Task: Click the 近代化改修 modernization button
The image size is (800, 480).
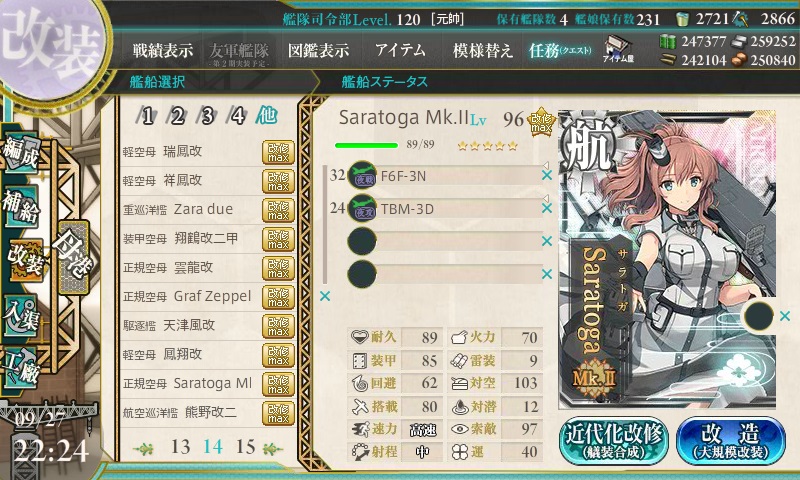Action: pos(614,441)
